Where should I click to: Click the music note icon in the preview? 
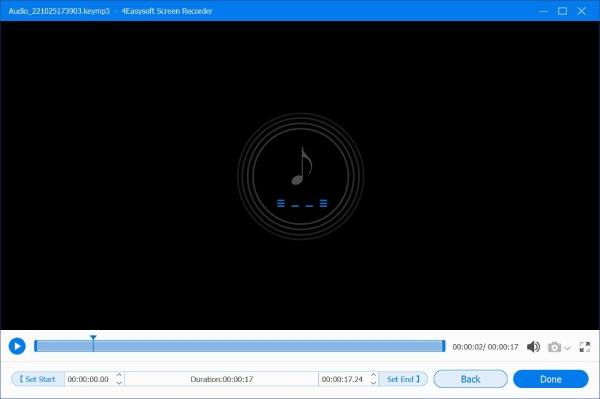click(x=302, y=166)
